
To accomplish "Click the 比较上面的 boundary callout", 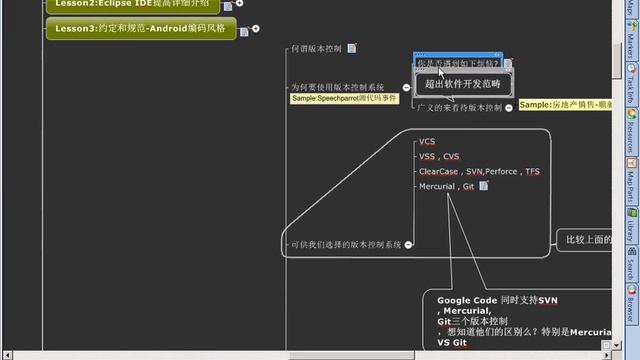I will click(x=584, y=240).
